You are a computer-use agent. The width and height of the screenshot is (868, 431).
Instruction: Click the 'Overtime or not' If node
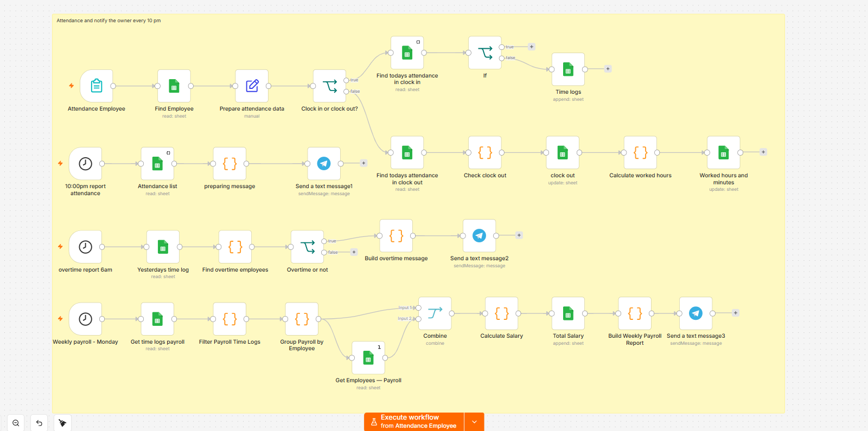(x=307, y=247)
